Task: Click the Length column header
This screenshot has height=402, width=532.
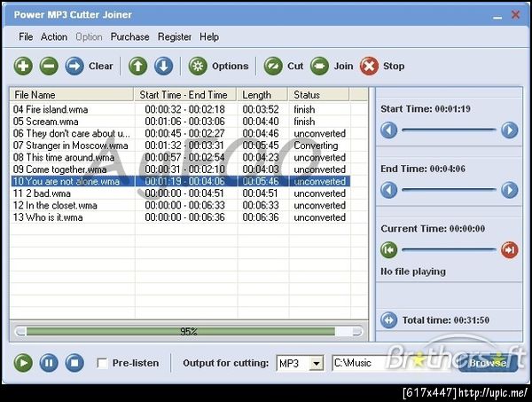Action: click(262, 95)
